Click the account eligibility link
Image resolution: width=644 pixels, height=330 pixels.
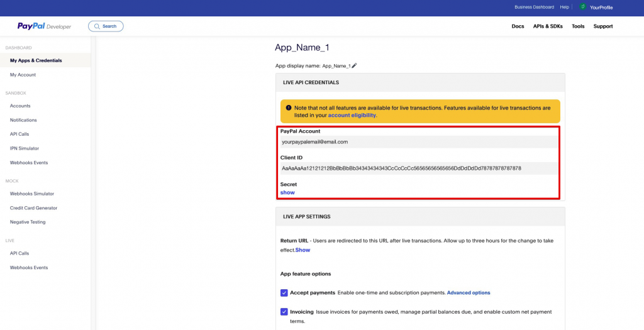352,116
